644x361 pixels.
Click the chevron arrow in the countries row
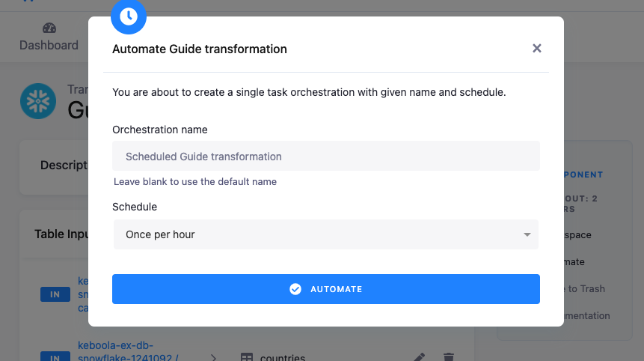(213, 358)
